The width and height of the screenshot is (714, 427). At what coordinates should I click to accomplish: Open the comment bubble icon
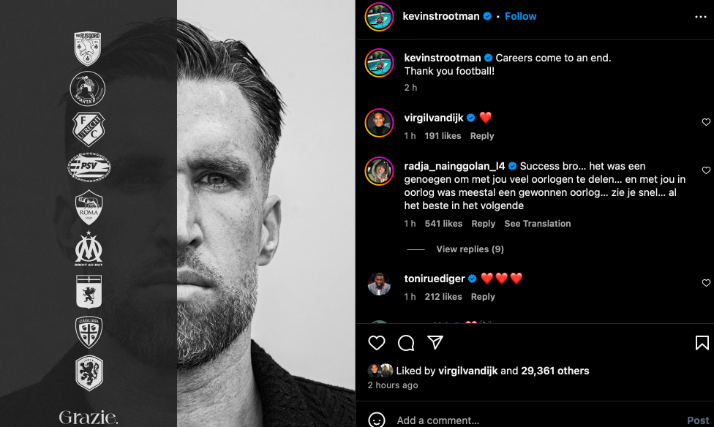coord(406,343)
